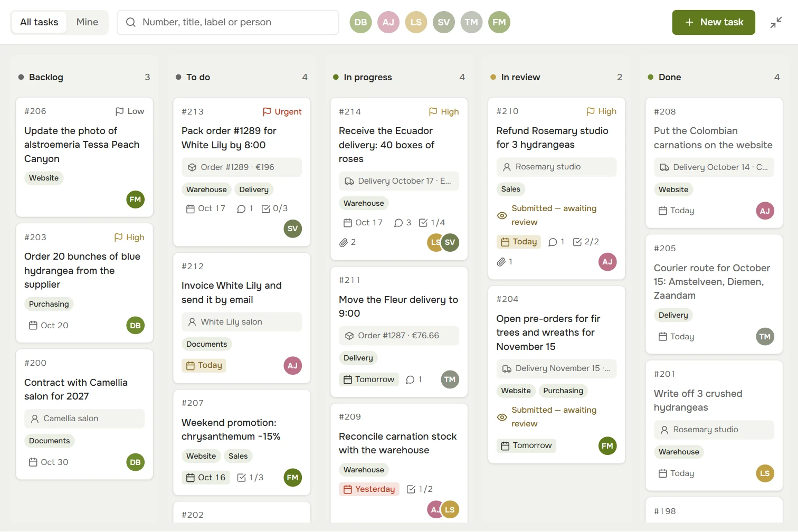Viewport: 798px width, 532px height.
Task: Click the Urgent flag on task #213
Action: click(x=282, y=112)
